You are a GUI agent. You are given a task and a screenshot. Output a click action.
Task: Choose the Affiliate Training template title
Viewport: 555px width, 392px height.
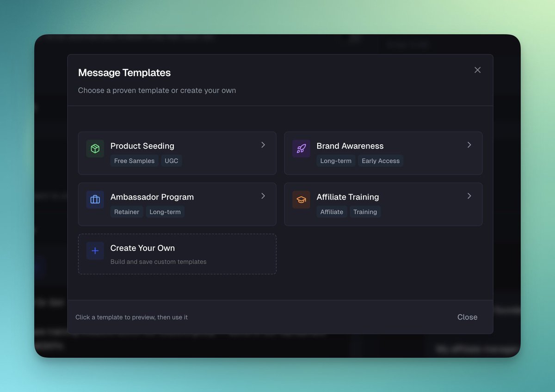(348, 197)
